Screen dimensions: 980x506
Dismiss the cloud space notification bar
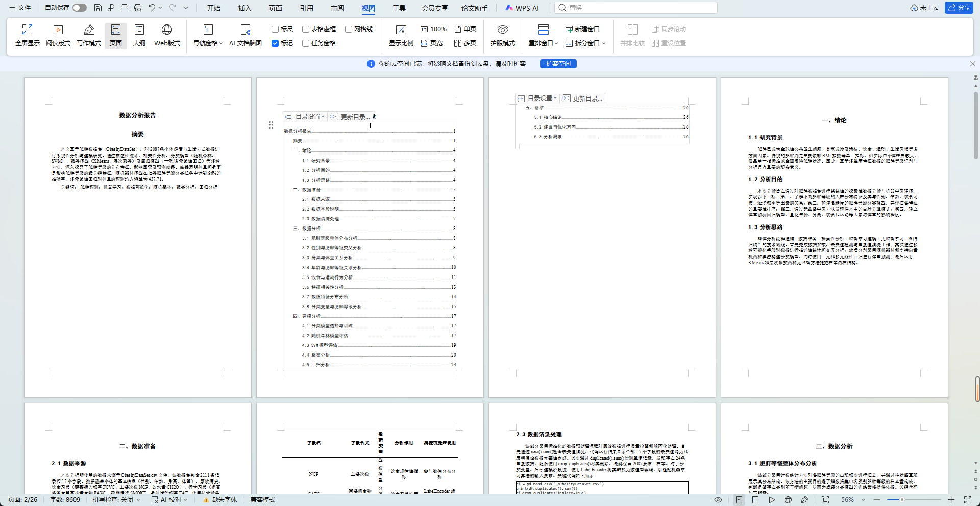point(973,64)
